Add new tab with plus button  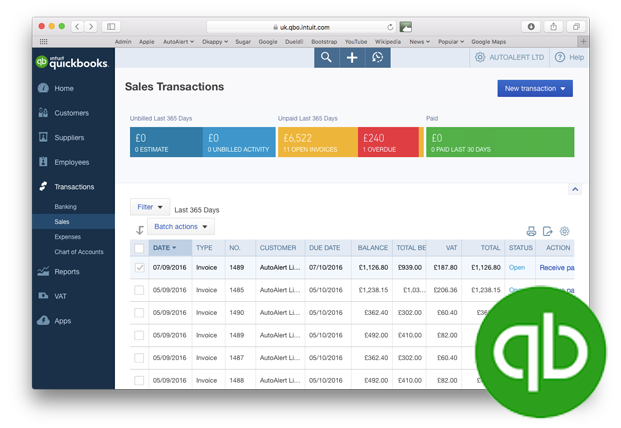coord(583,41)
